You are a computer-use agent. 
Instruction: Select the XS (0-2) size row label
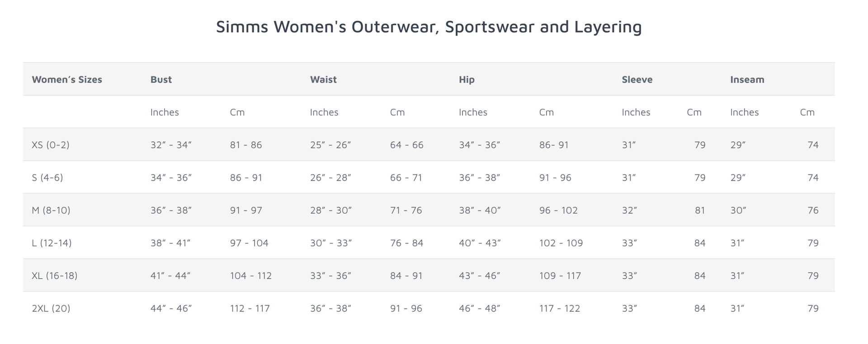pos(51,145)
